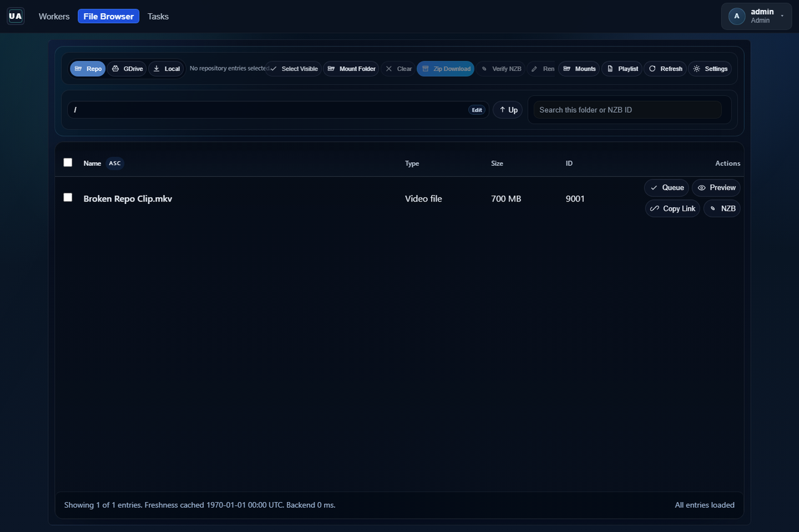Click Zip Download button
This screenshot has width=799, height=532.
pos(446,69)
